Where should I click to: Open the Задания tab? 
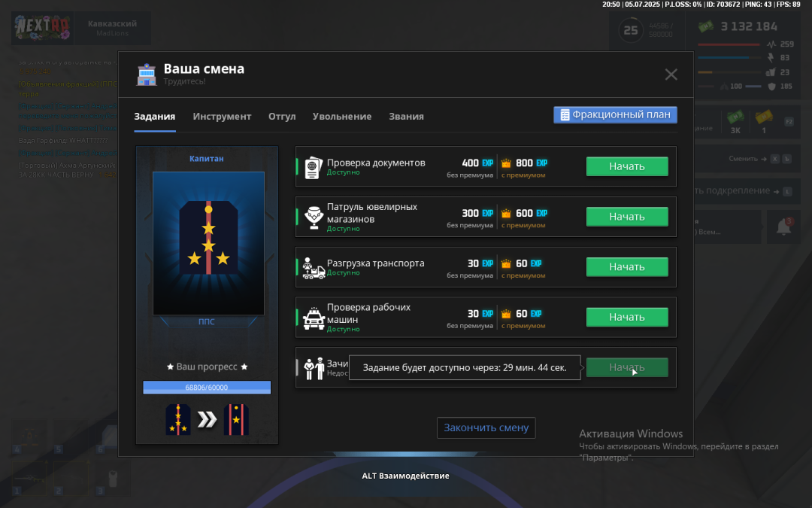coord(155,117)
